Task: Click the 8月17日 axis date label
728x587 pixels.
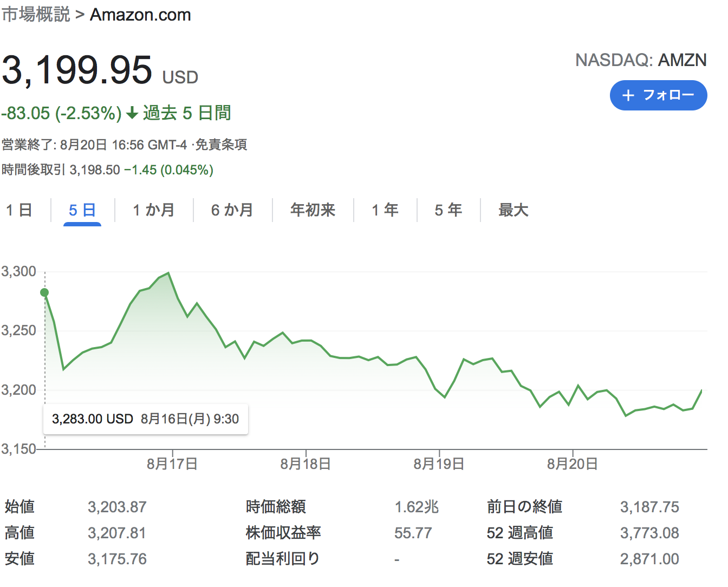Action: (x=172, y=464)
